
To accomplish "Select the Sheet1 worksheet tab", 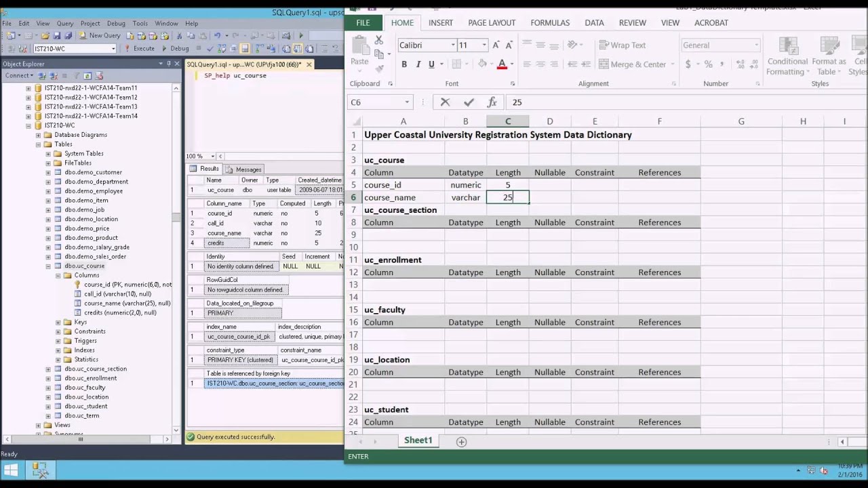I will [x=418, y=441].
